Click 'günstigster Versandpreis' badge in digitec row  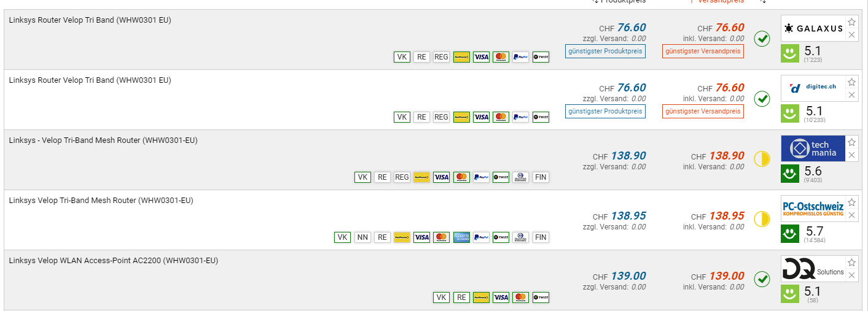(x=703, y=112)
